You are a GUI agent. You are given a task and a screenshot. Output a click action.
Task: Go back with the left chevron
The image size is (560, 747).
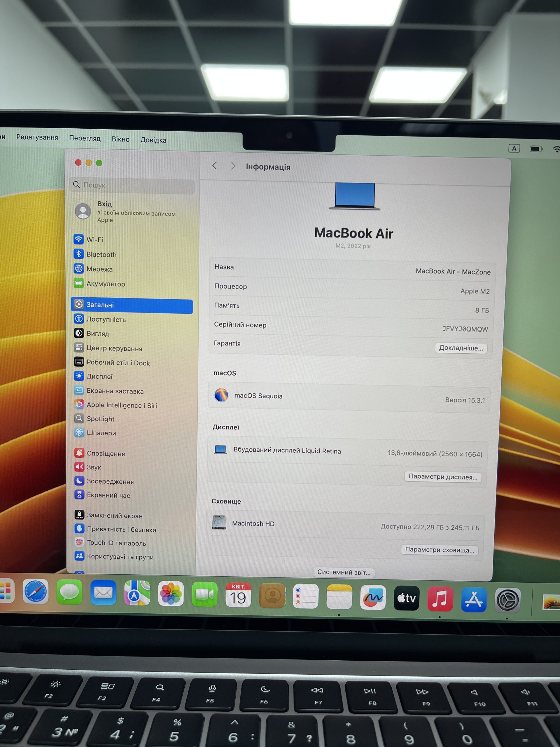(x=214, y=166)
